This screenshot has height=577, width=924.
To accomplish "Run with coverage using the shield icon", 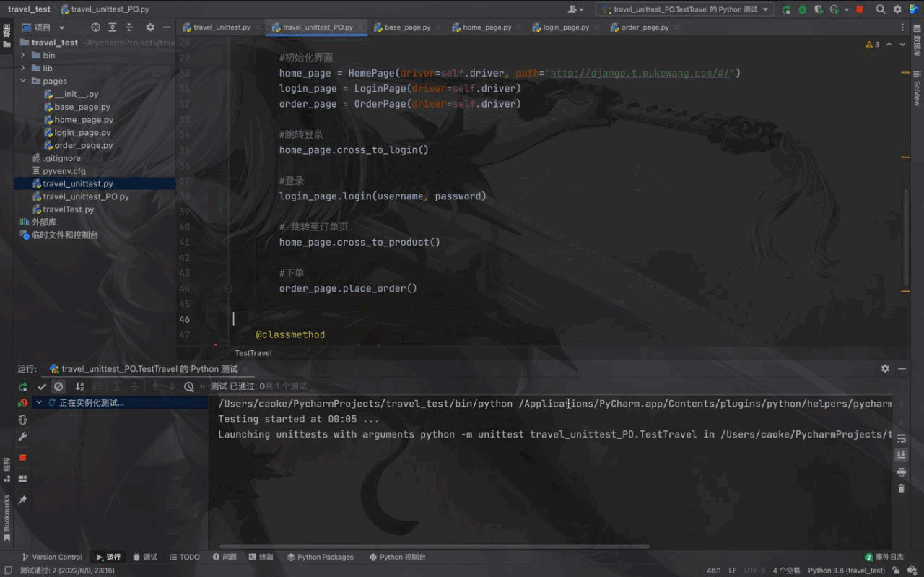I will click(x=818, y=9).
